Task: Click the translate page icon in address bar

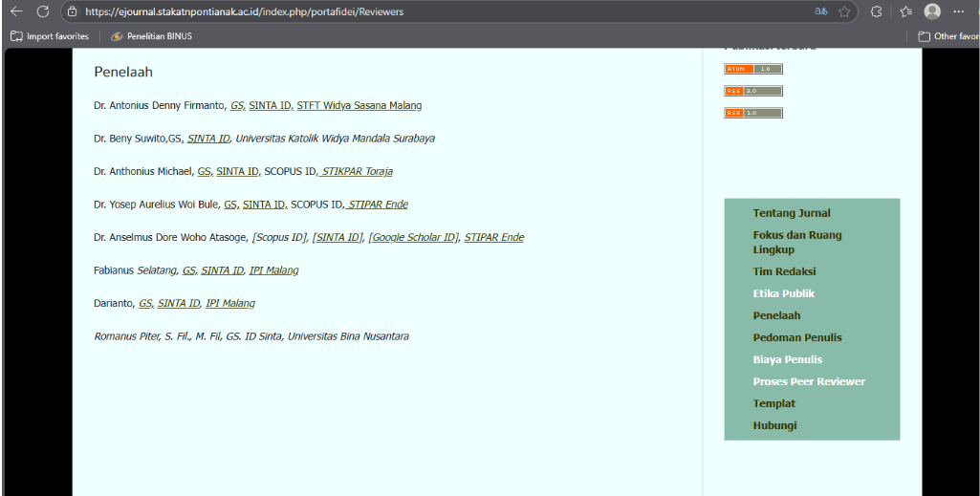Action: pyautogui.click(x=820, y=11)
